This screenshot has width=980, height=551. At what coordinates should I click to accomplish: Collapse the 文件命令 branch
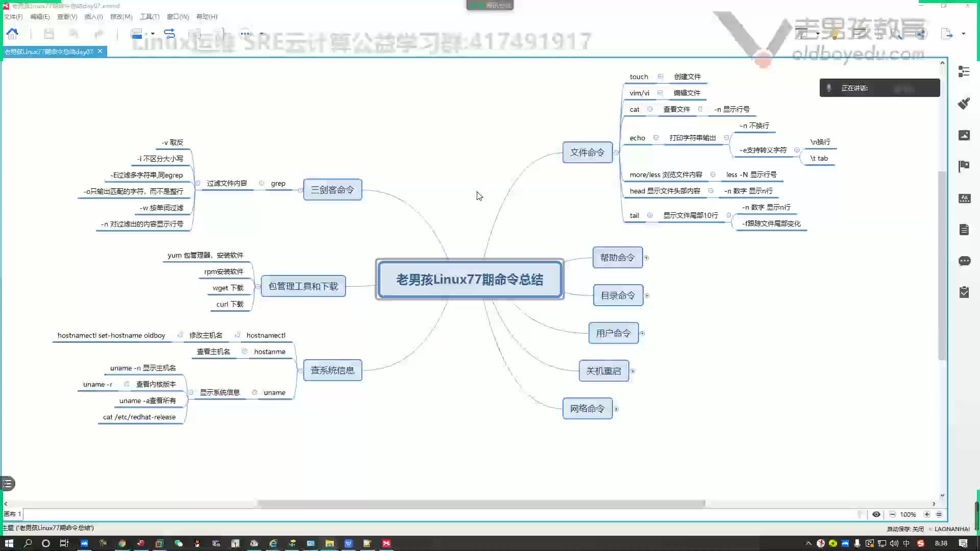616,153
